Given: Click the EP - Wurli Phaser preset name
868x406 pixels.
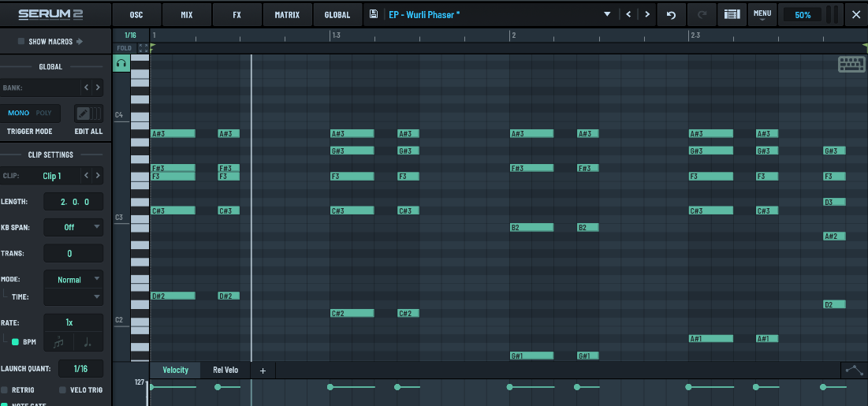Looking at the screenshot, I should tap(425, 15).
